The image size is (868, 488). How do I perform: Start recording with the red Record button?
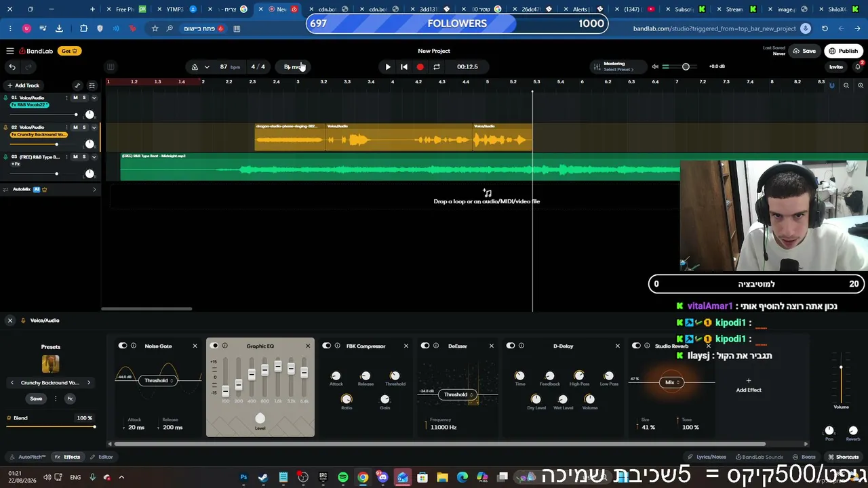coord(420,66)
